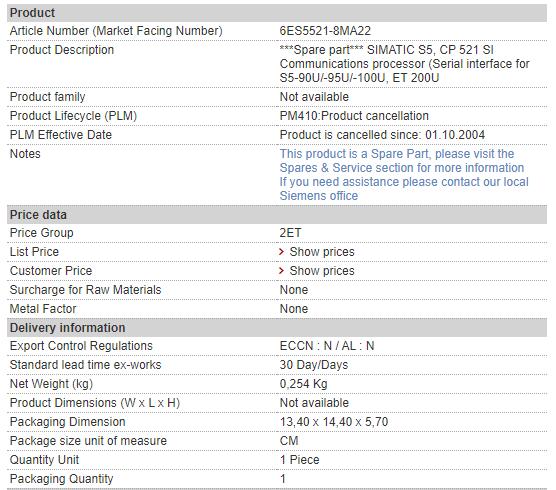This screenshot has height=490, width=556.
Task: Click the 'Product Lifecycle (PLM)' label
Action: 73,116
